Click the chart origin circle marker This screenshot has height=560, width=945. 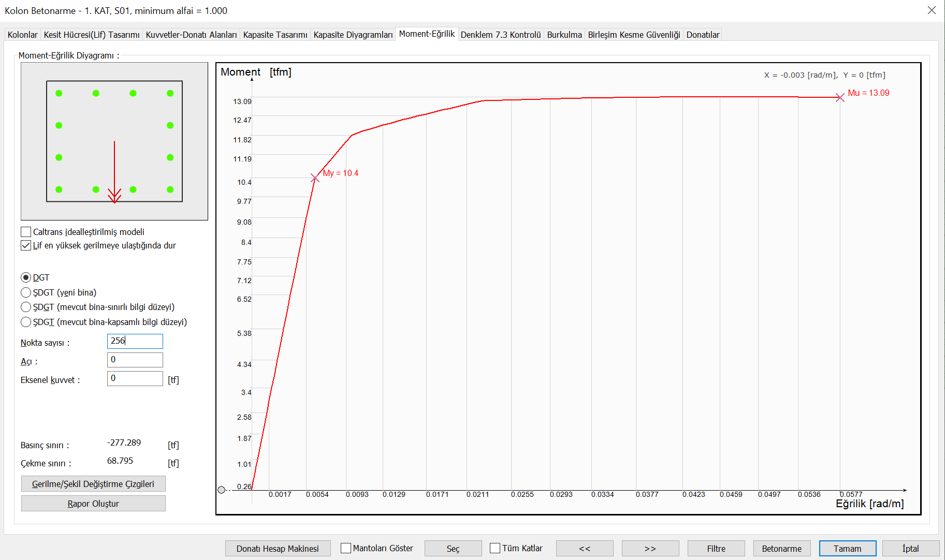click(x=222, y=490)
